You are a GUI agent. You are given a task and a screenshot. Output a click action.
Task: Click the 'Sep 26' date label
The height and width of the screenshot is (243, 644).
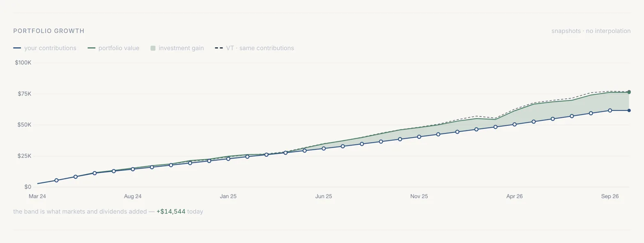tap(610, 196)
